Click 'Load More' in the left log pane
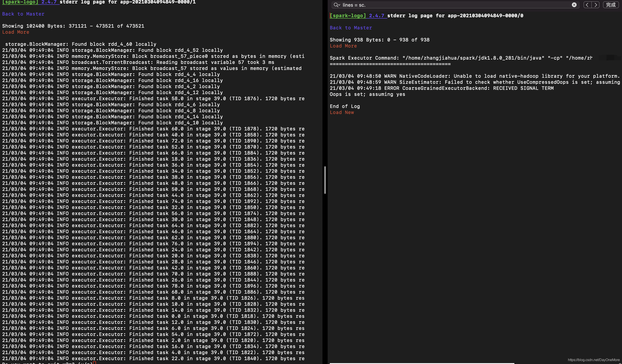Viewport: 622px width, 364px height. pyautogui.click(x=16, y=32)
